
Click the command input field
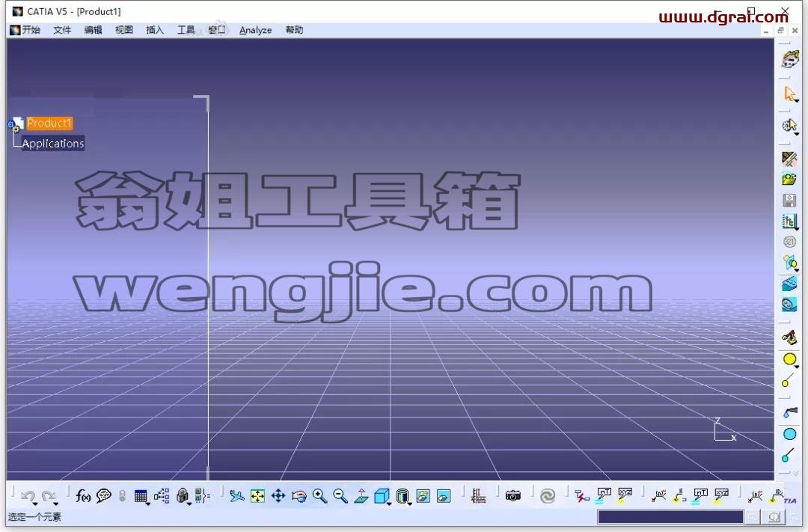670,516
